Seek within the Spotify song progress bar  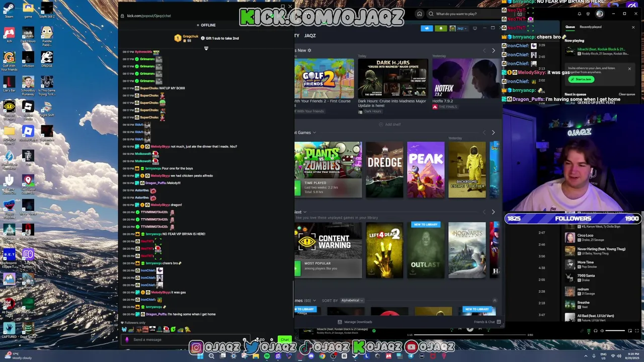tap(469, 335)
